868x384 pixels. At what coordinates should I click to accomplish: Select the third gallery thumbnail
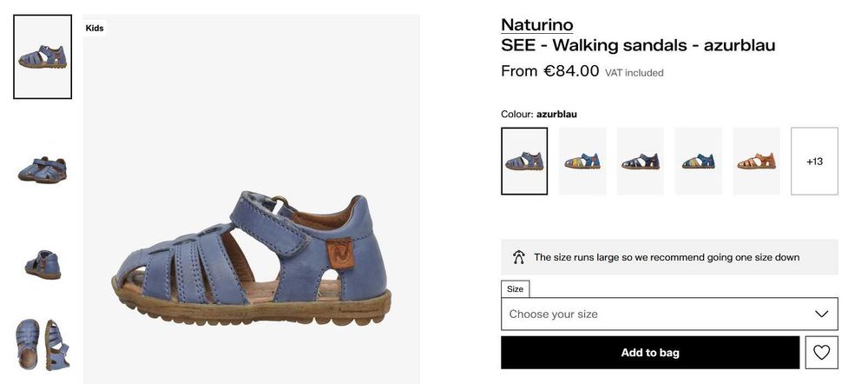tap(43, 262)
